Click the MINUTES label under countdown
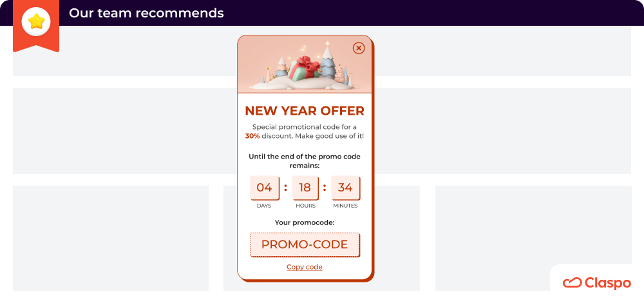644x303 pixels. point(345,206)
